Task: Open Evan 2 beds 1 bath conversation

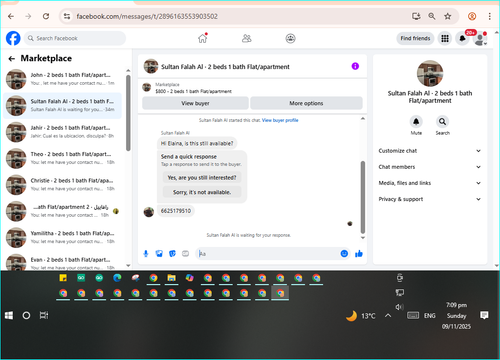Action: 62,262
